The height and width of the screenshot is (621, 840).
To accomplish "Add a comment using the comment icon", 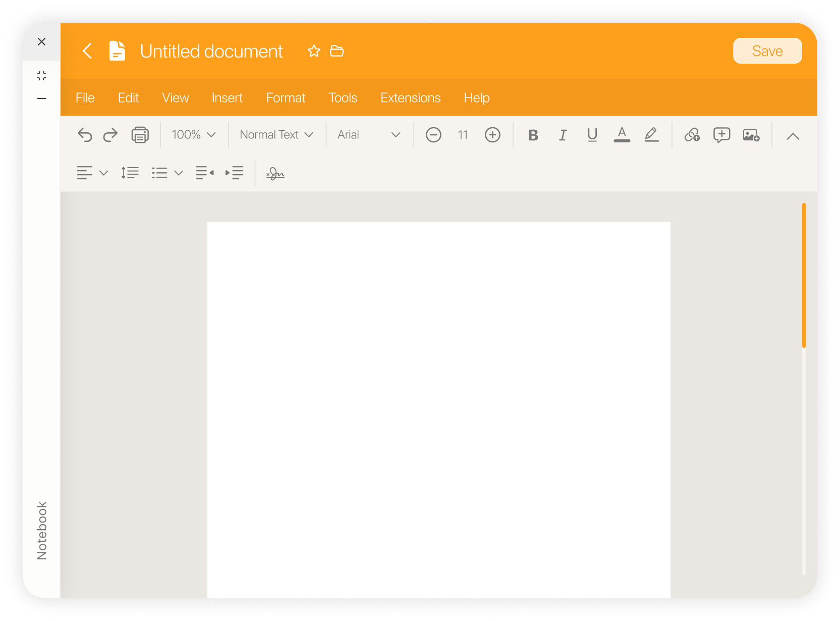I will 721,135.
